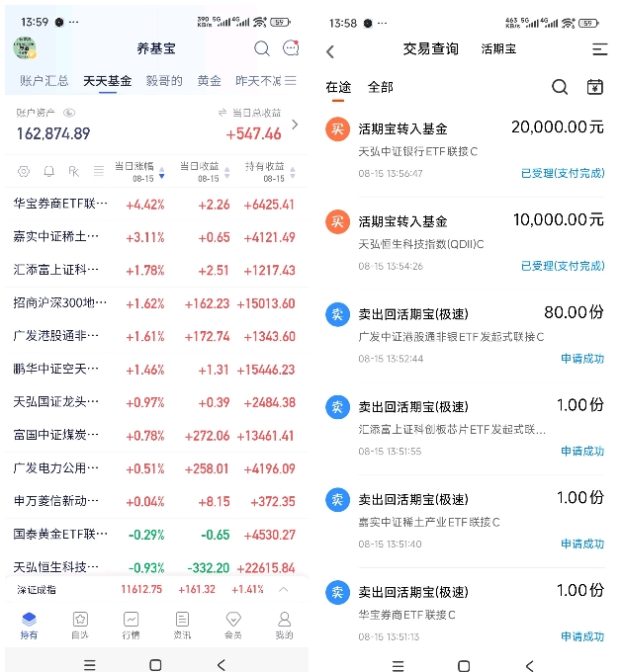Open the 80.00份 卖出回活期宝 record
Image resolution: width=622 pixels, height=672 pixels.
(466, 336)
